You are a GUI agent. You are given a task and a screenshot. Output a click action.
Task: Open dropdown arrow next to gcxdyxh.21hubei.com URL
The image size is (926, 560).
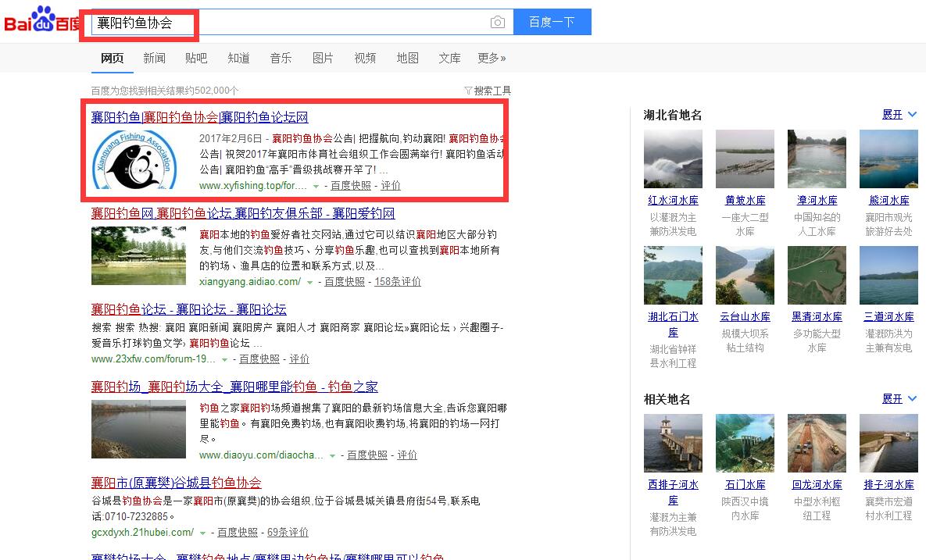click(202, 533)
